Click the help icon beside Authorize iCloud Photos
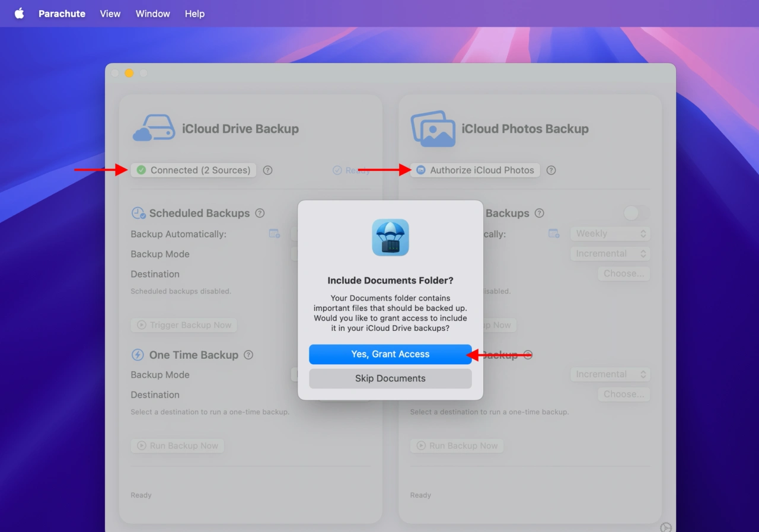759x532 pixels. coord(551,170)
